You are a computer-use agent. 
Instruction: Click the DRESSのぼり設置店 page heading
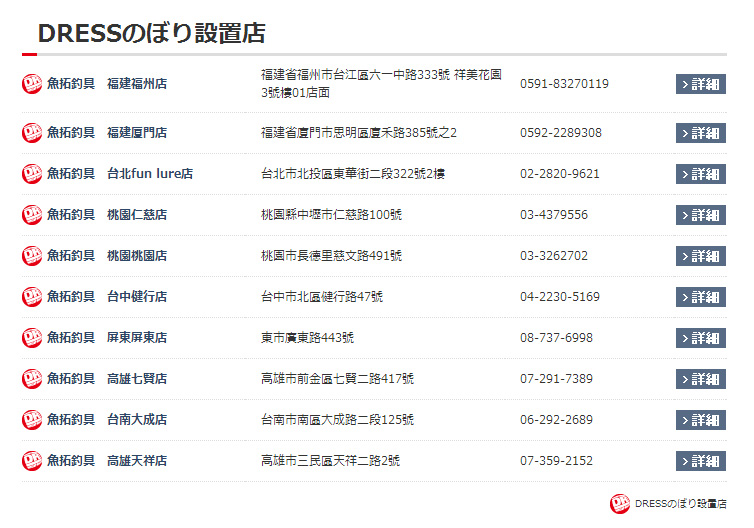[x=151, y=33]
